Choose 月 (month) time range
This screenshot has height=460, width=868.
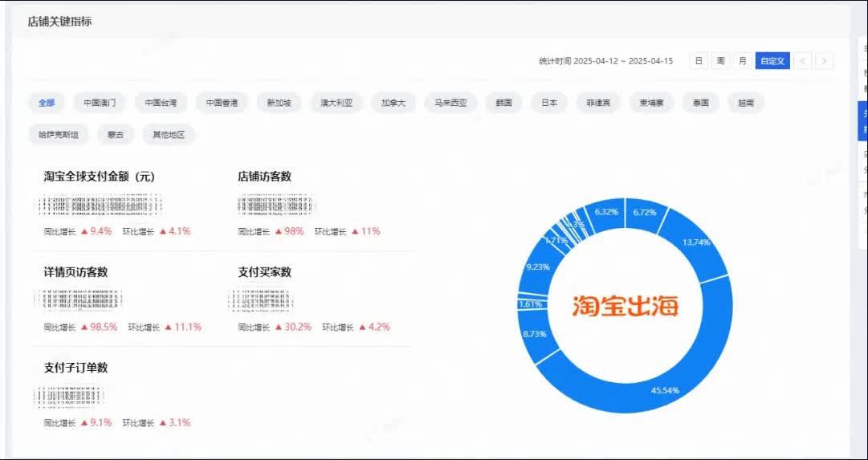point(742,61)
